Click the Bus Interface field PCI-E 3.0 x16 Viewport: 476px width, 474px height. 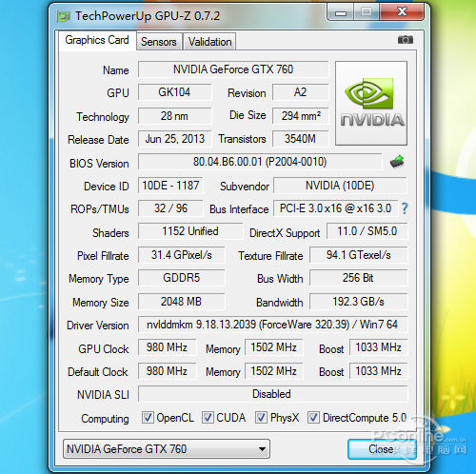click(335, 208)
